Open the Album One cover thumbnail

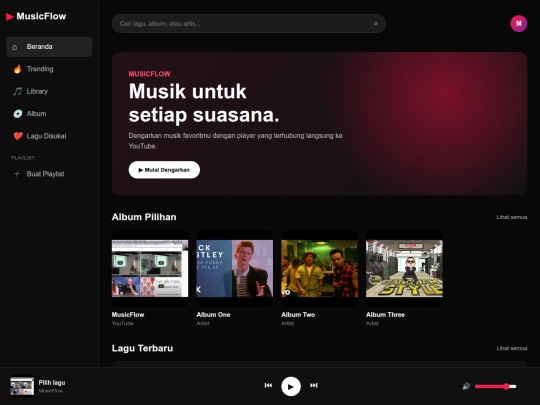235,268
